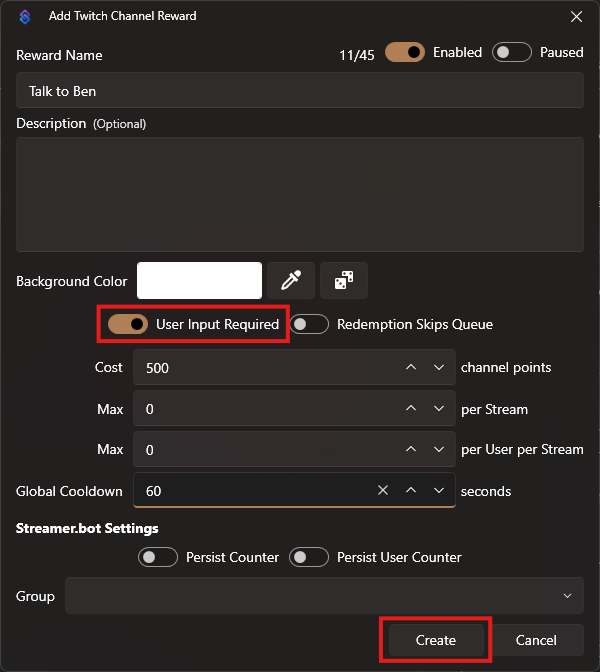Click the Group label
Viewport: 600px width, 672px height.
(x=35, y=597)
